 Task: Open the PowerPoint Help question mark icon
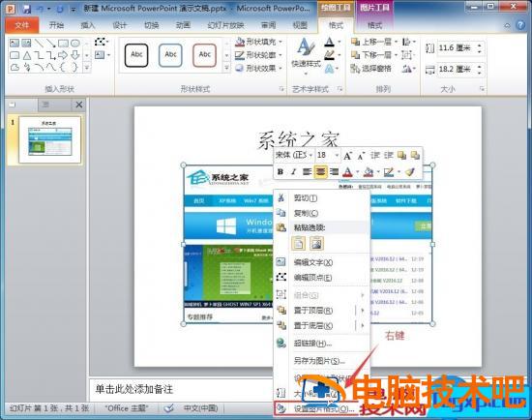point(520,25)
